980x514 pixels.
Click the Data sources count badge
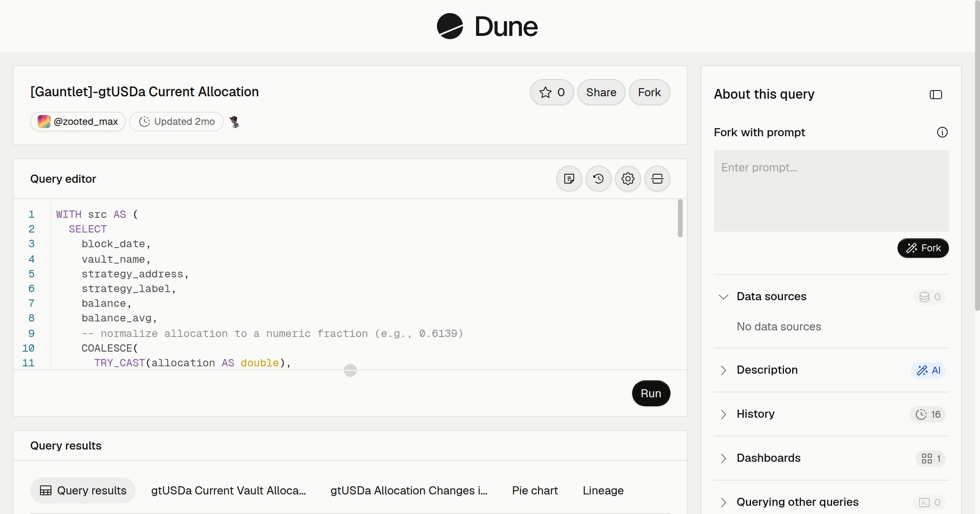(x=929, y=297)
